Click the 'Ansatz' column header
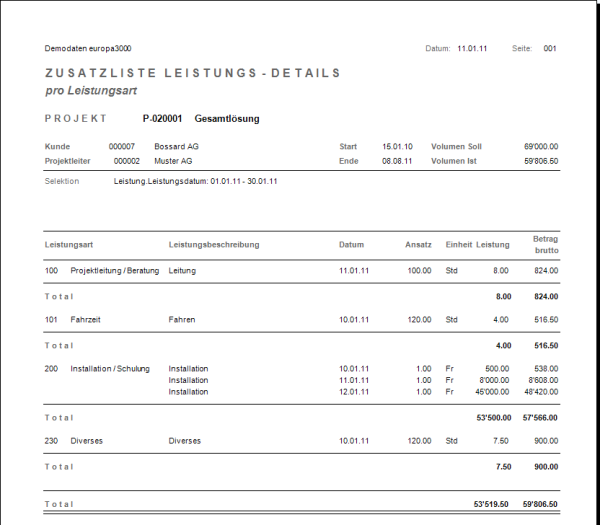Image resolution: width=600 pixels, height=525 pixels. (418, 245)
